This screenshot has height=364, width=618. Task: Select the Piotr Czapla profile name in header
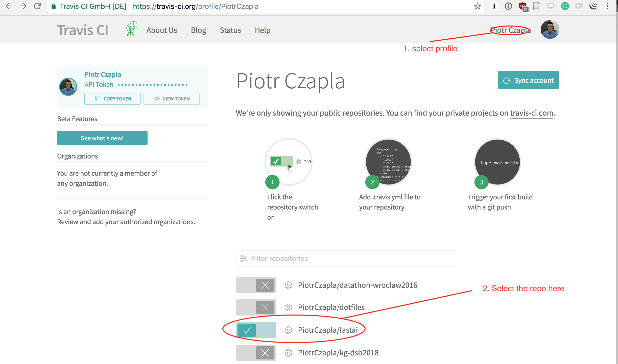510,30
